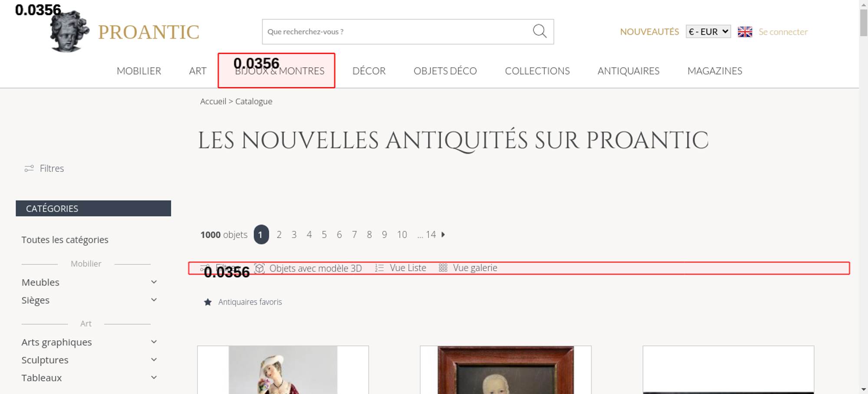Go to Nouveautés page
Viewport: 868px width, 394px height.
[x=649, y=32]
